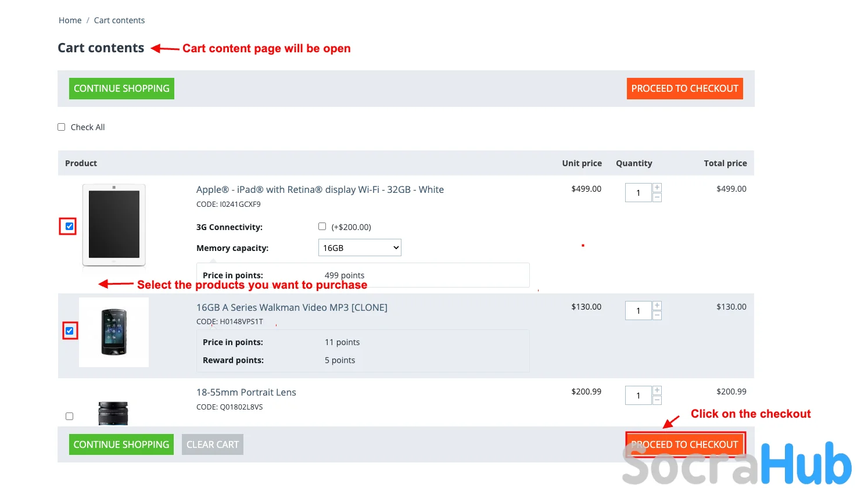Increase Portrait Lens quantity with plus stepper
The width and height of the screenshot is (868, 488).
657,390
